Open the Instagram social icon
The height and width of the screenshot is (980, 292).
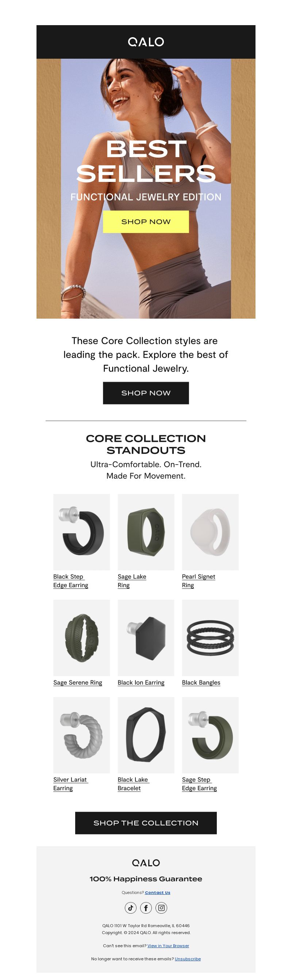click(161, 908)
